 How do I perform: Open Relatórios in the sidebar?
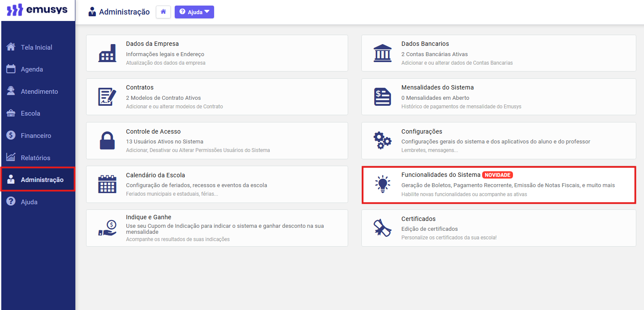point(36,158)
